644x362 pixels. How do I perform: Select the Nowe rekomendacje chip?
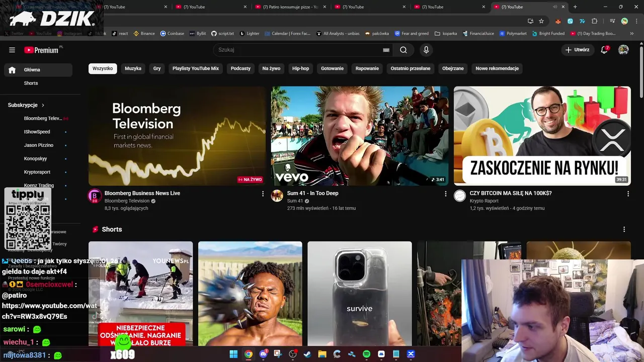(497, 68)
